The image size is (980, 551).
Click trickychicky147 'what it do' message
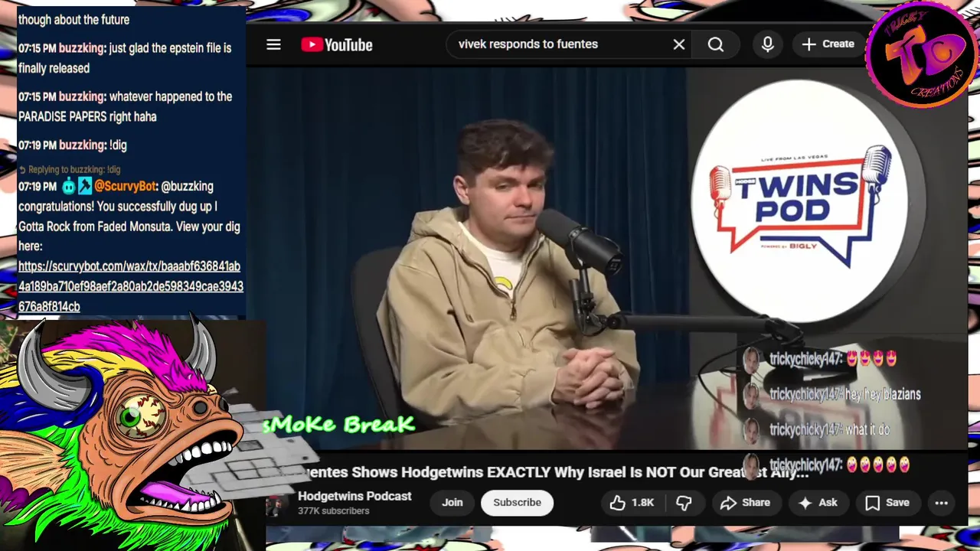pos(829,429)
